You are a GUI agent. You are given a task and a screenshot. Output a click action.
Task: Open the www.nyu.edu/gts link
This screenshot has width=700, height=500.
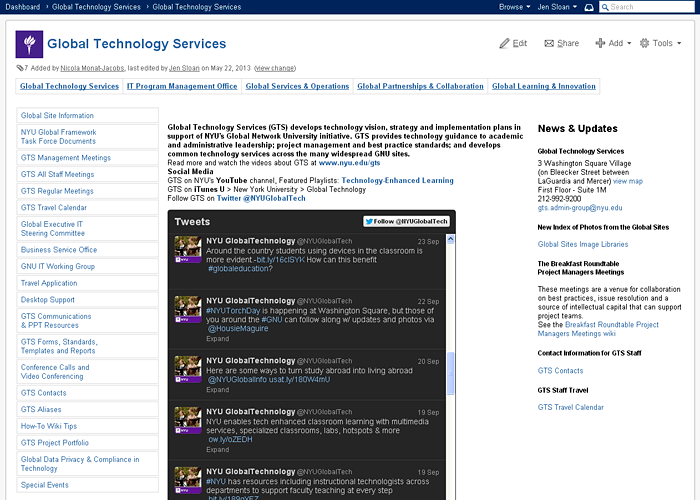point(350,163)
